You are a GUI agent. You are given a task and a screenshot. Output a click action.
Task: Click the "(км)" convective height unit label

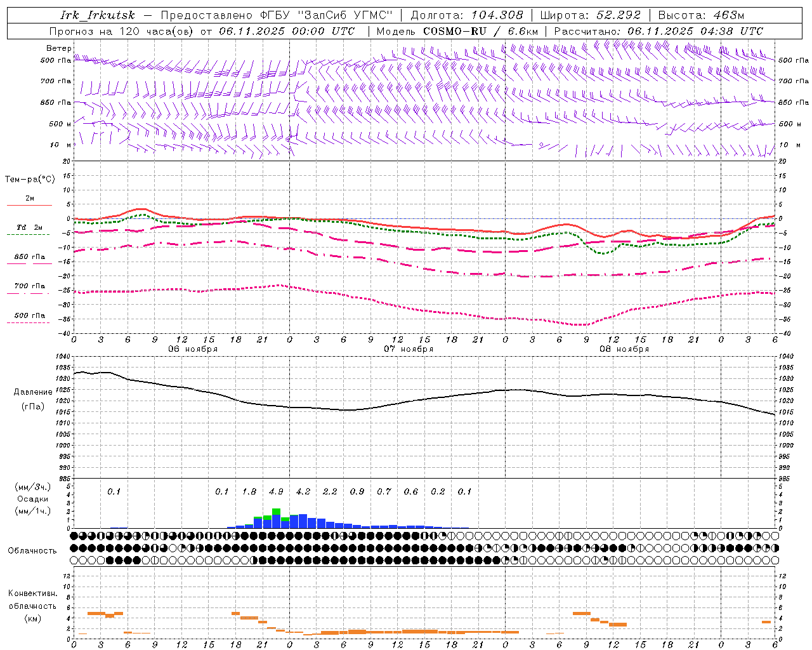(33, 618)
